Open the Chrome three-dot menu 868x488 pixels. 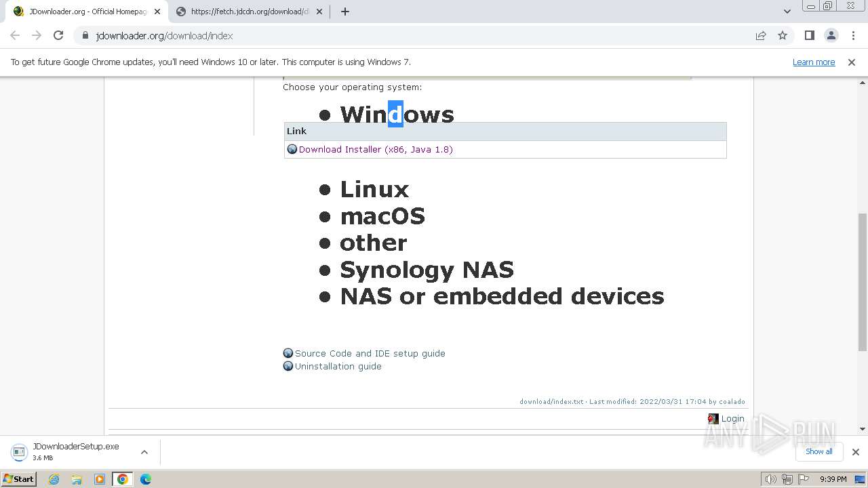pos(853,36)
